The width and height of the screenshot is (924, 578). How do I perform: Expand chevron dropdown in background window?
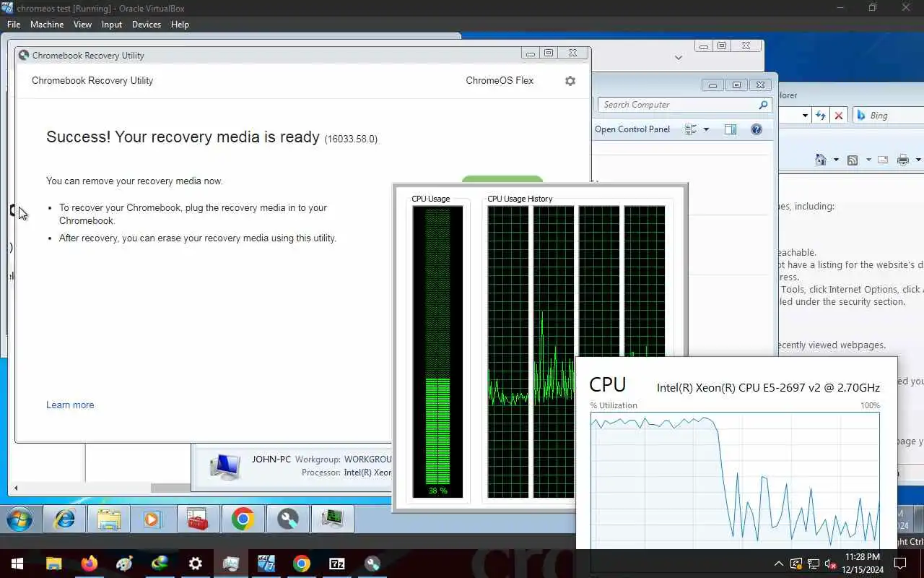click(x=679, y=57)
